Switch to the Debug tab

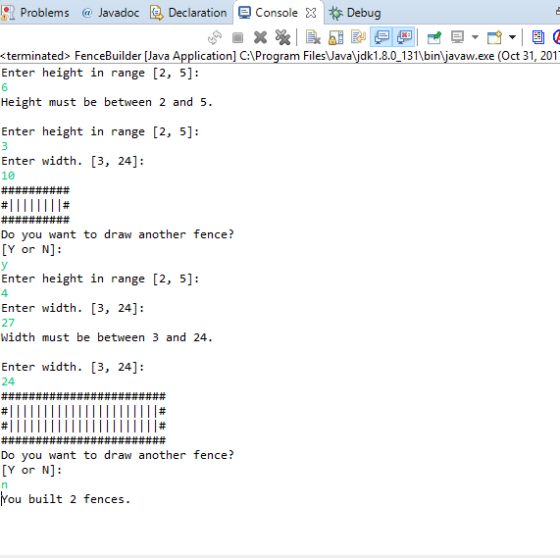364,13
